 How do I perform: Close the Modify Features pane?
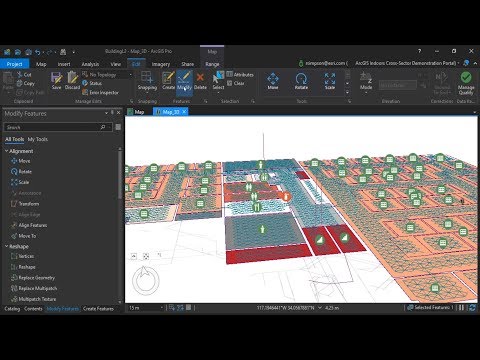pyautogui.click(x=119, y=113)
